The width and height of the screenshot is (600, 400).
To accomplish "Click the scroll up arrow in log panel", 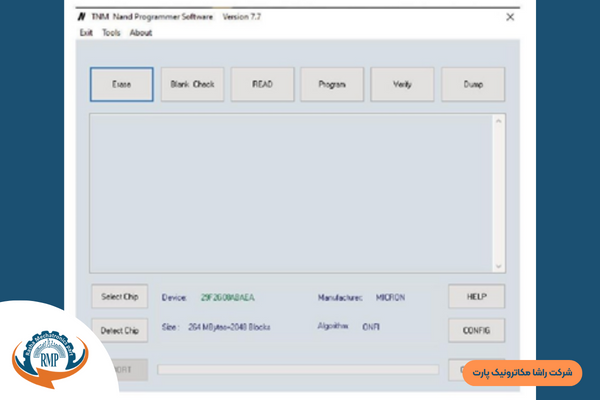I will [499, 122].
